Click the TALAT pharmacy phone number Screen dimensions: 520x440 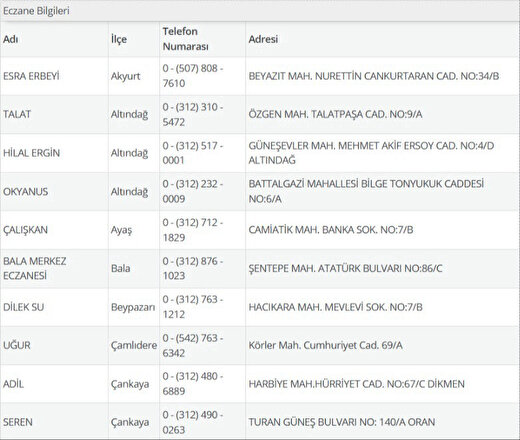(x=193, y=114)
